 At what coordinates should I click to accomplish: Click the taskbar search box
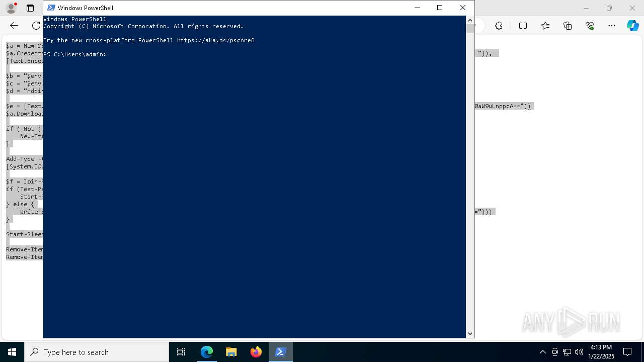pos(97,352)
